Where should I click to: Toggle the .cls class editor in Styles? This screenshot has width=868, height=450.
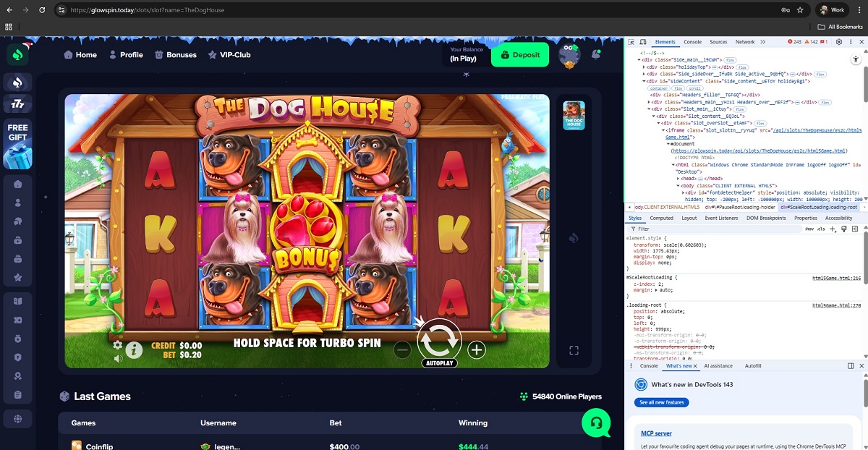(x=820, y=229)
